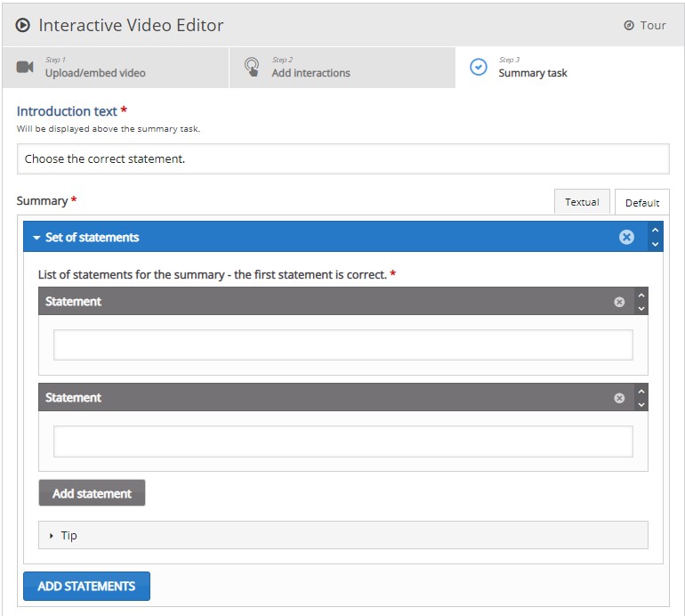This screenshot has height=616, width=685.
Task: Move first Statement up with arrow
Action: point(641,295)
